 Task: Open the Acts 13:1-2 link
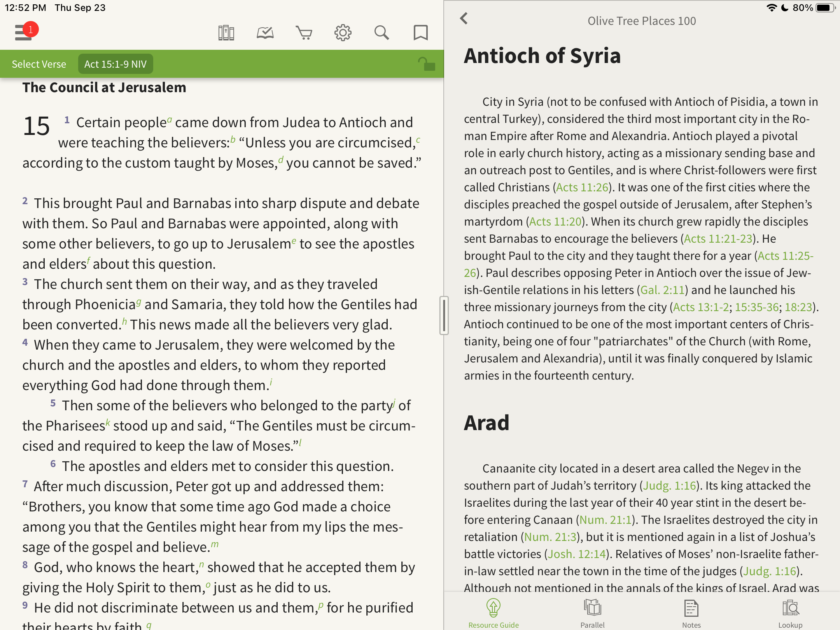click(x=701, y=307)
